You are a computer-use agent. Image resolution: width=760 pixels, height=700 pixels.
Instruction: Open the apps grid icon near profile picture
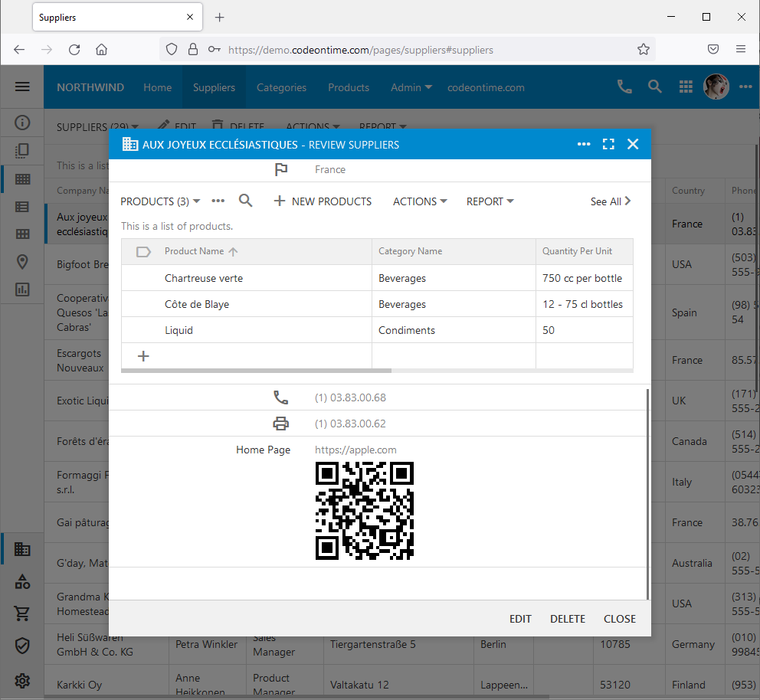coord(686,87)
